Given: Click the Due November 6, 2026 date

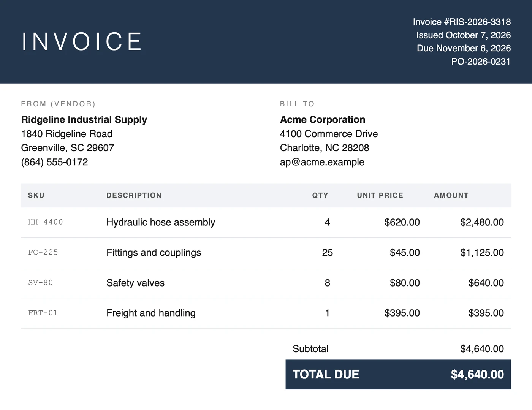Looking at the screenshot, I should (464, 48).
